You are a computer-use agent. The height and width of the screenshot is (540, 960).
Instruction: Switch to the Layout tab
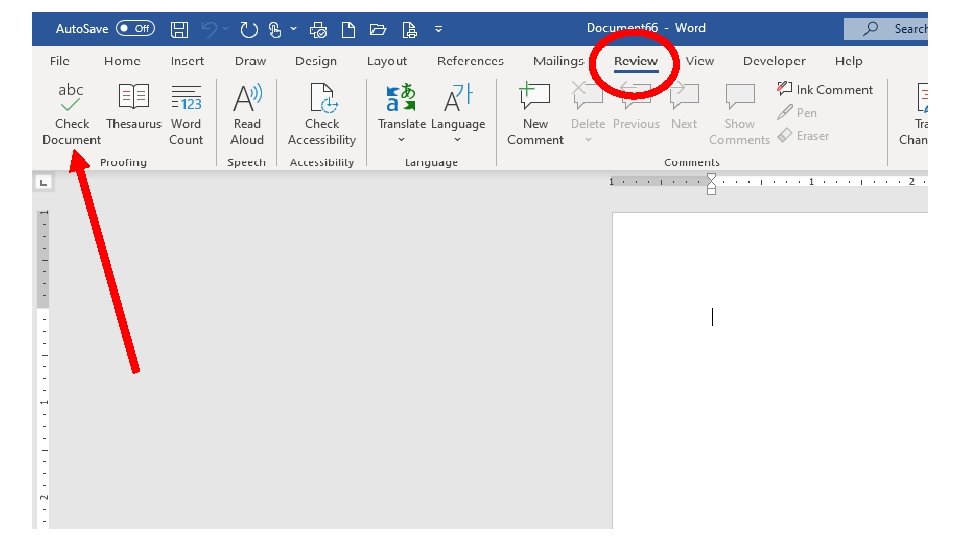[x=387, y=61]
